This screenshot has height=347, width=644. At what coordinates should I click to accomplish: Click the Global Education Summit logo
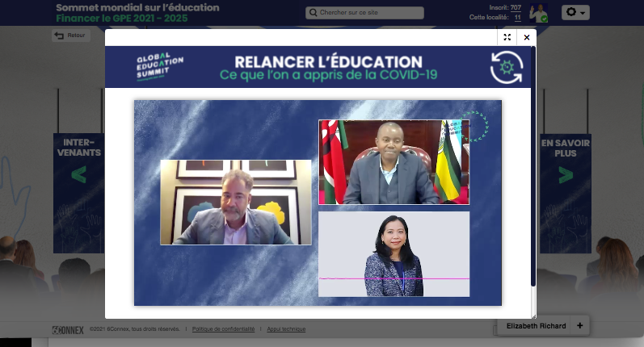(x=159, y=66)
